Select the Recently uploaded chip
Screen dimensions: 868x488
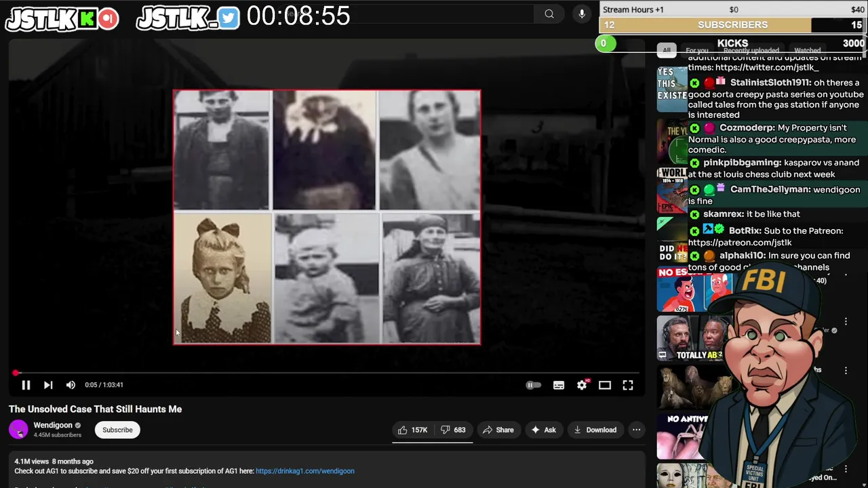click(751, 50)
